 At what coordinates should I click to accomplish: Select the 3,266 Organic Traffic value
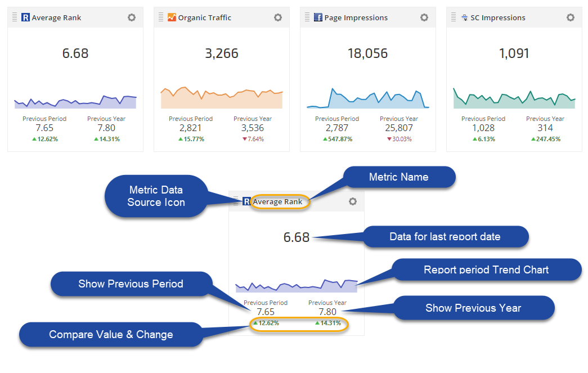click(222, 53)
